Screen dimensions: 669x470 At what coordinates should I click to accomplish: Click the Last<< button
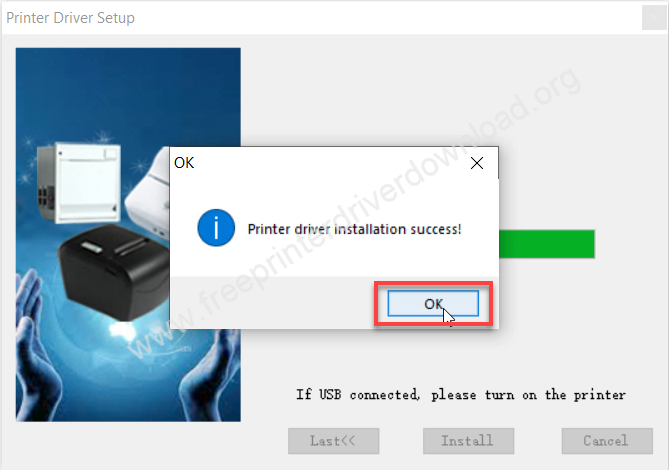coord(333,441)
